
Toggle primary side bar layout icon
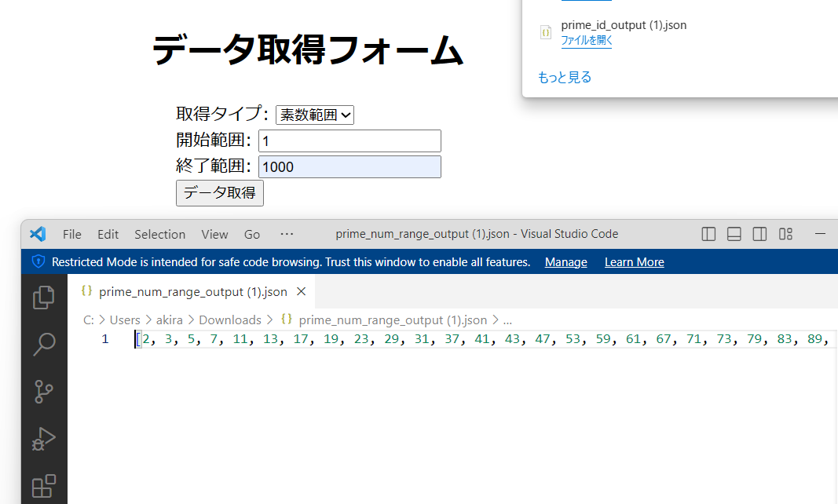[708, 234]
